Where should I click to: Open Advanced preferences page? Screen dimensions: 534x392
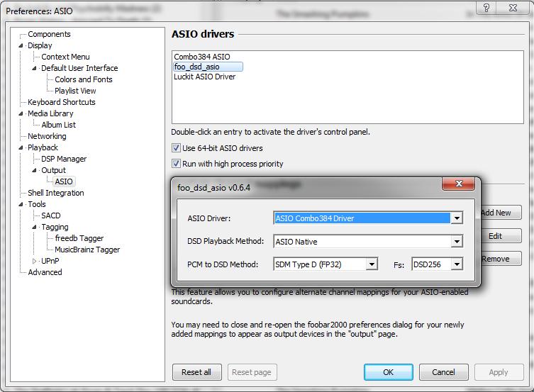[x=45, y=272]
